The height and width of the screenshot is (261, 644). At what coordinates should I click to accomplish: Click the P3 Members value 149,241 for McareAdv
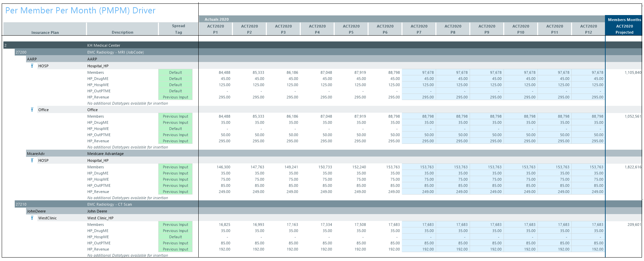[291, 167]
